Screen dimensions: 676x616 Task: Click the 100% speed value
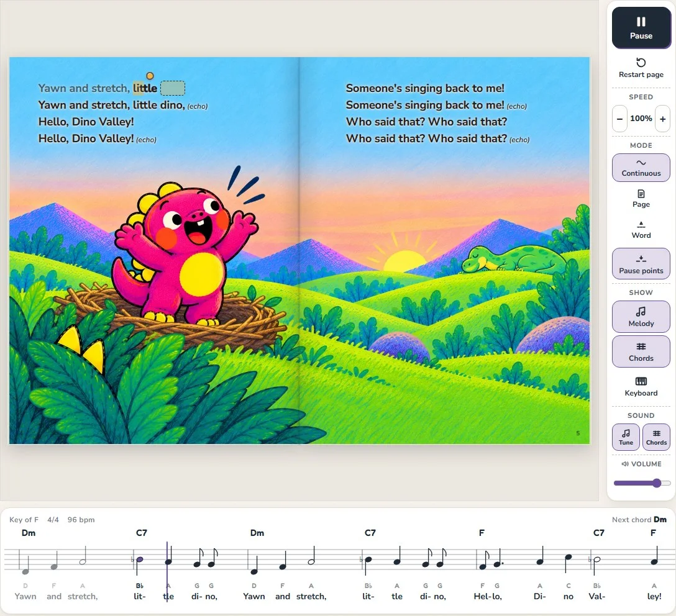(x=641, y=119)
